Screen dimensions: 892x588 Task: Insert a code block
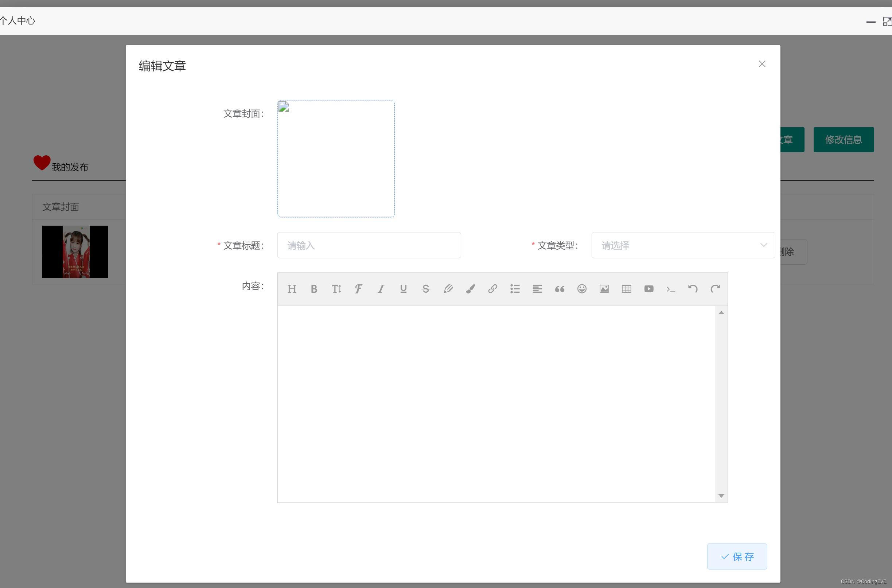[x=671, y=289]
